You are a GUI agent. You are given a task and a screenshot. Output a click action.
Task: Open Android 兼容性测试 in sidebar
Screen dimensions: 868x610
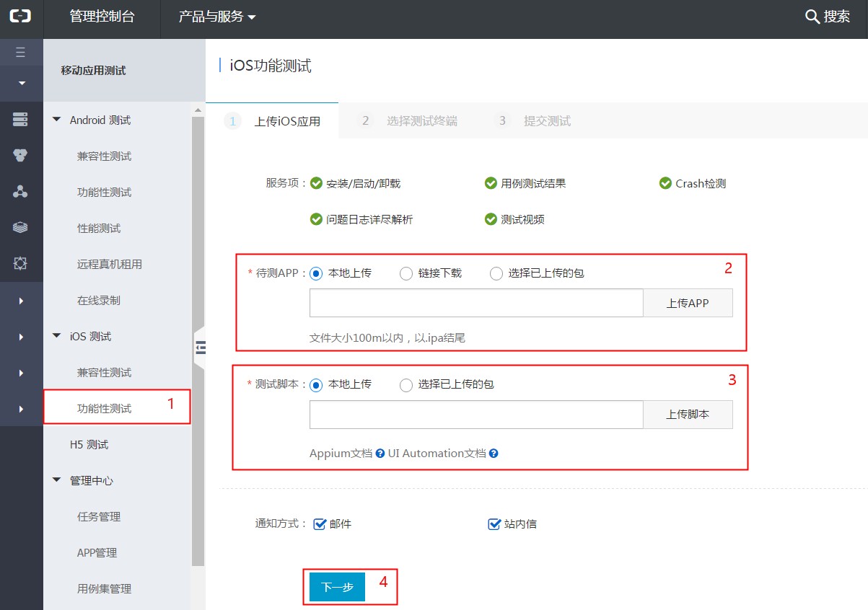tap(104, 156)
